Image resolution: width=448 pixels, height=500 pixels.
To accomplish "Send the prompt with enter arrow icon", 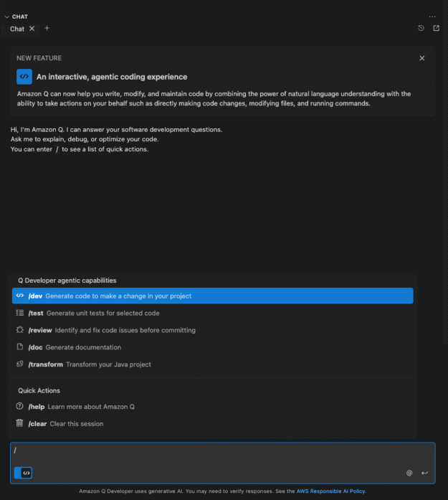I will 424,473.
